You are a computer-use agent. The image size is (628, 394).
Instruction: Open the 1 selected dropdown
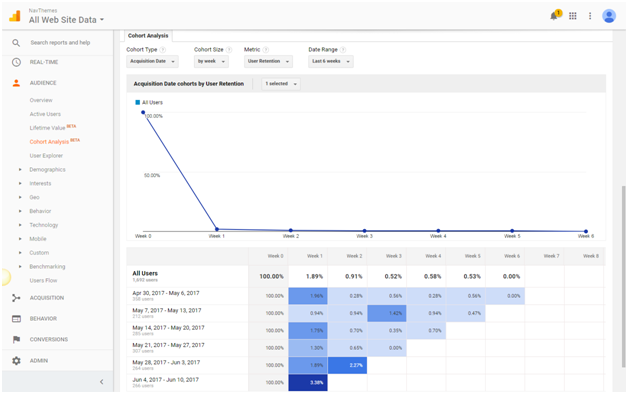(x=281, y=84)
